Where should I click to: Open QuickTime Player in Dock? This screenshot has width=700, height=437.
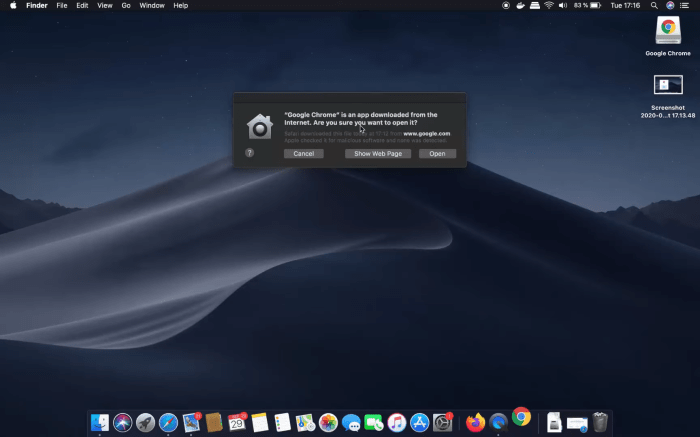click(498, 422)
